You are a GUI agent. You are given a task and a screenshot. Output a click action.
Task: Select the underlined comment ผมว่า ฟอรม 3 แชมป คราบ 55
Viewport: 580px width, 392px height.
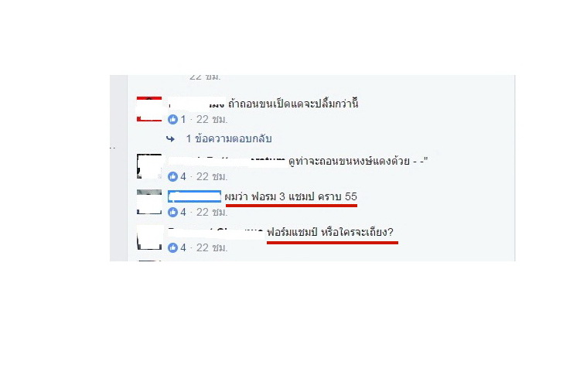pyautogui.click(x=291, y=196)
